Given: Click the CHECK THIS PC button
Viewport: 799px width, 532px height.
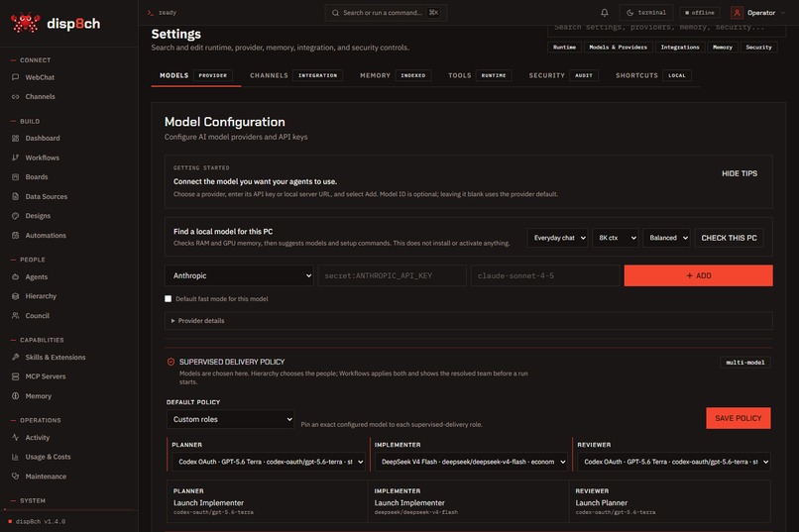Looking at the screenshot, I should pyautogui.click(x=729, y=238).
